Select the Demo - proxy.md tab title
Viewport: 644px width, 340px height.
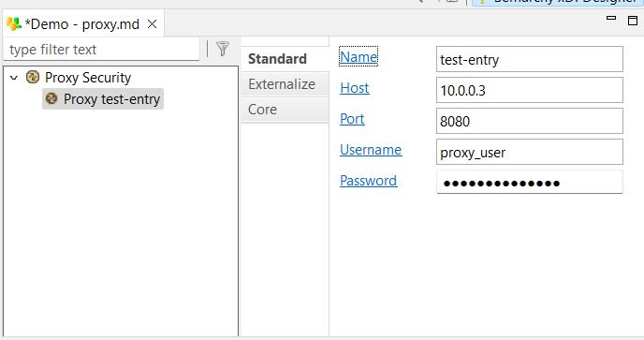[x=81, y=24]
